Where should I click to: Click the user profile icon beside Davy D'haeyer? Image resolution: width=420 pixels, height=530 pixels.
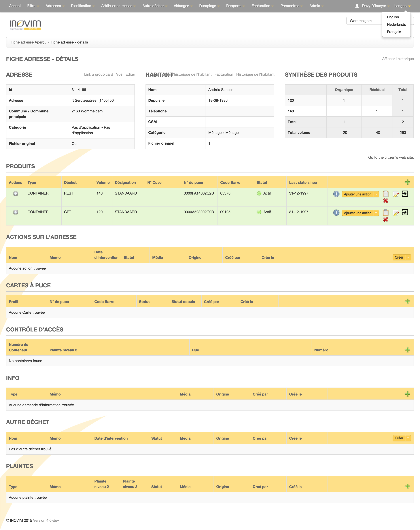pos(357,6)
